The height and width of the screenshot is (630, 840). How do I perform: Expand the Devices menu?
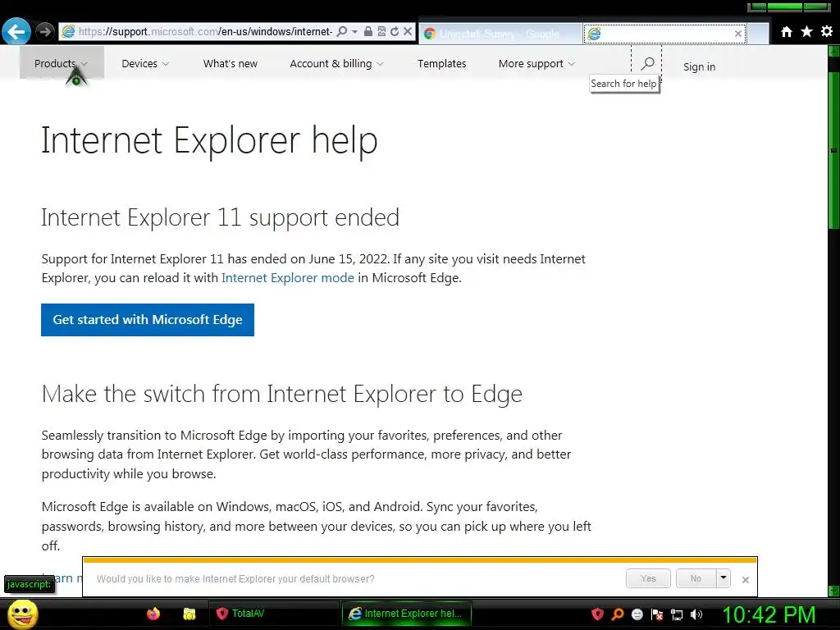coord(145,63)
